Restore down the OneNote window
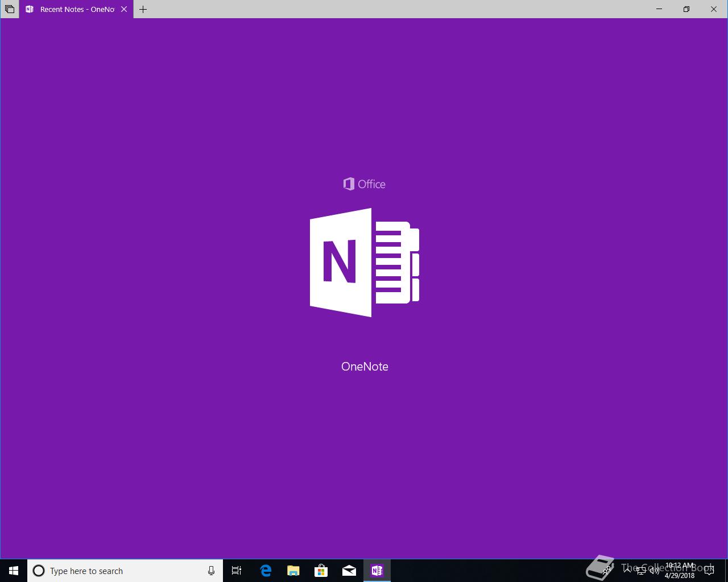Viewport: 728px width, 582px height. click(686, 9)
